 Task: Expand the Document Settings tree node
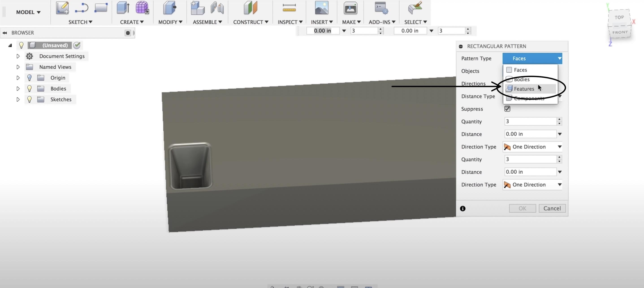pyautogui.click(x=18, y=56)
